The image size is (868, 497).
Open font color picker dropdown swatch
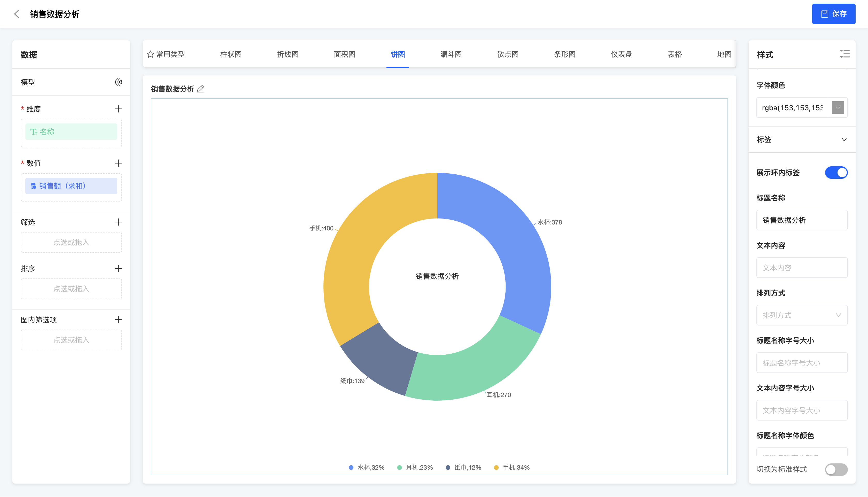click(x=838, y=108)
